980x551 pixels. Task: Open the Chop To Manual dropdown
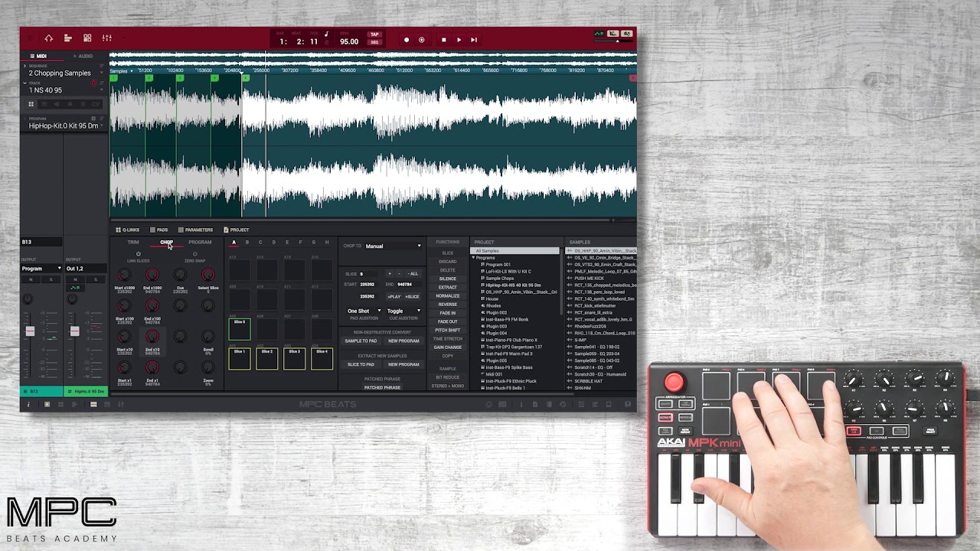[393, 246]
